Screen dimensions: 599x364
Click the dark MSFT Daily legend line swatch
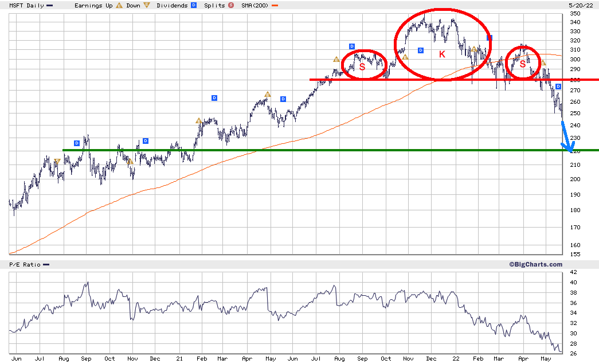click(50, 6)
